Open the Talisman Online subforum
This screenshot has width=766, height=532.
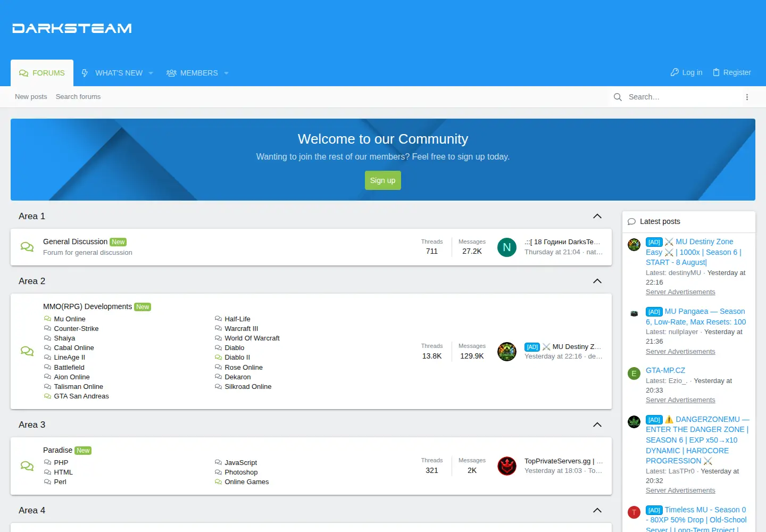(79, 387)
